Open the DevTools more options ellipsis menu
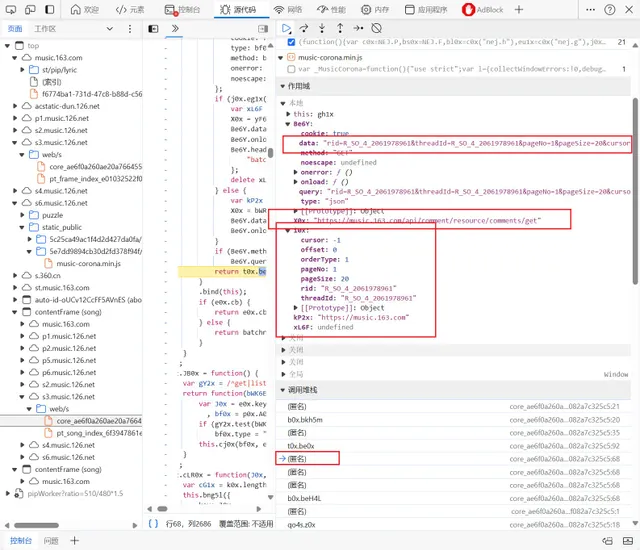 click(x=590, y=9)
